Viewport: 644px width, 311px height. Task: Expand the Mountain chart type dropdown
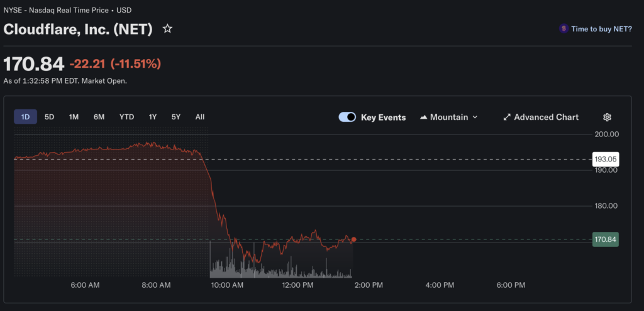(475, 117)
